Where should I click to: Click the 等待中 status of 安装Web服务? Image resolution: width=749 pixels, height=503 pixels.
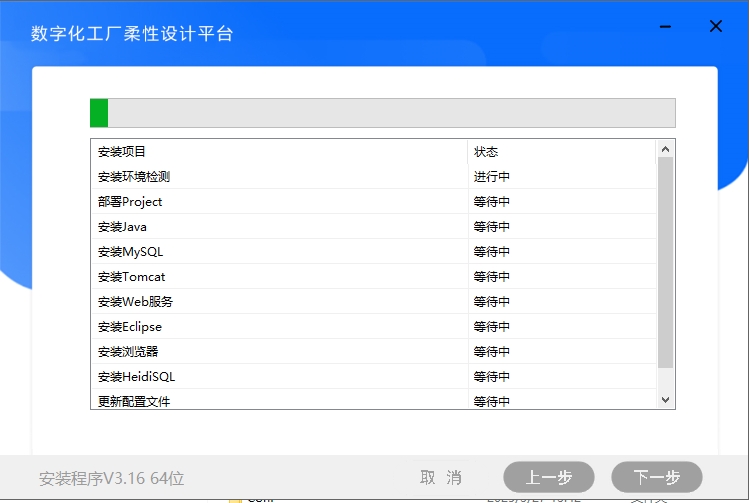492,301
